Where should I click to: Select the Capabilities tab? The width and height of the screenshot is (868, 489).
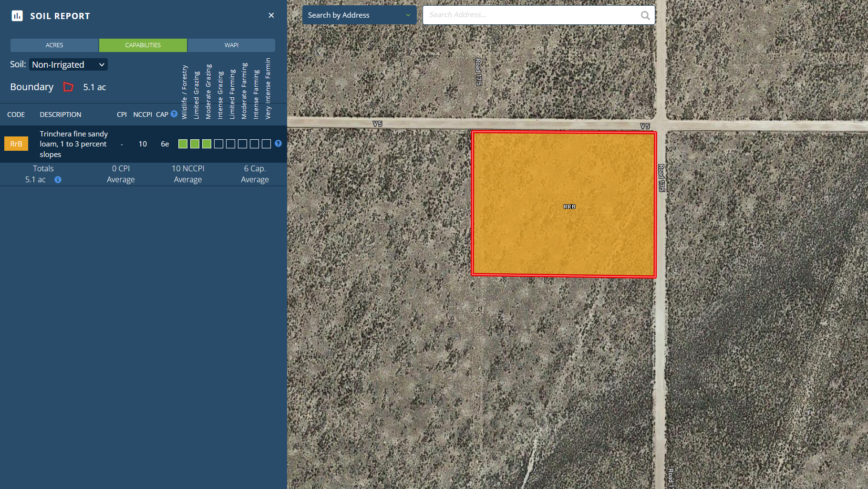143,45
